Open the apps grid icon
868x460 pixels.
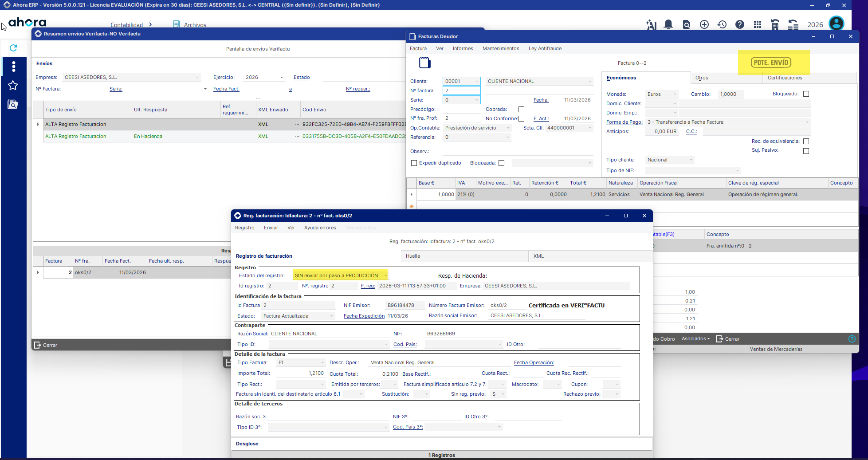758,24
